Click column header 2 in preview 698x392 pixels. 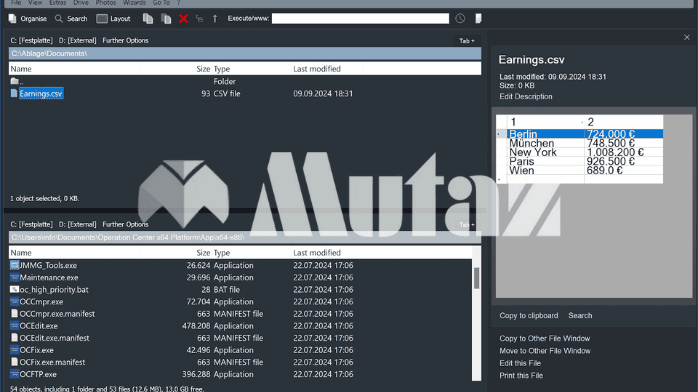click(x=624, y=122)
